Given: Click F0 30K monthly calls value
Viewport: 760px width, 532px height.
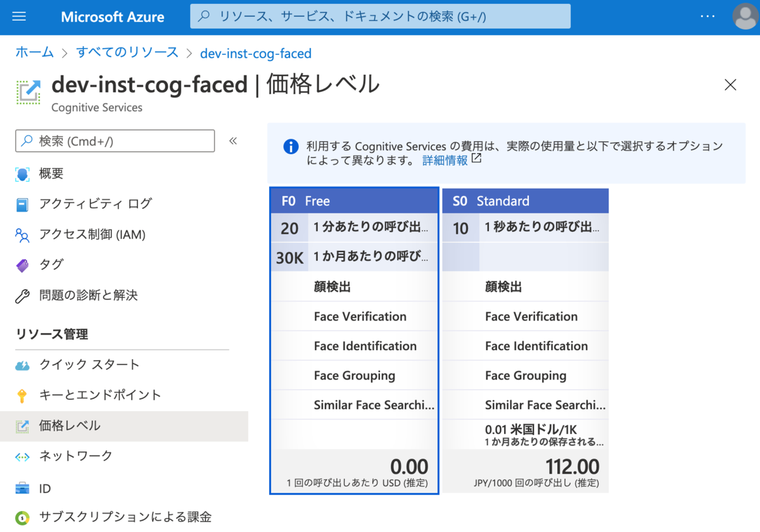Looking at the screenshot, I should (289, 258).
